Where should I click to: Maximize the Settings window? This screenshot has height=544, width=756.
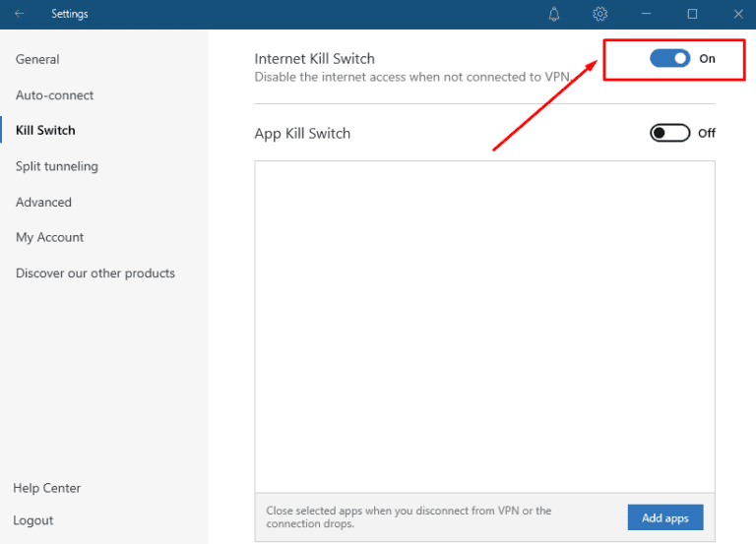(x=692, y=14)
